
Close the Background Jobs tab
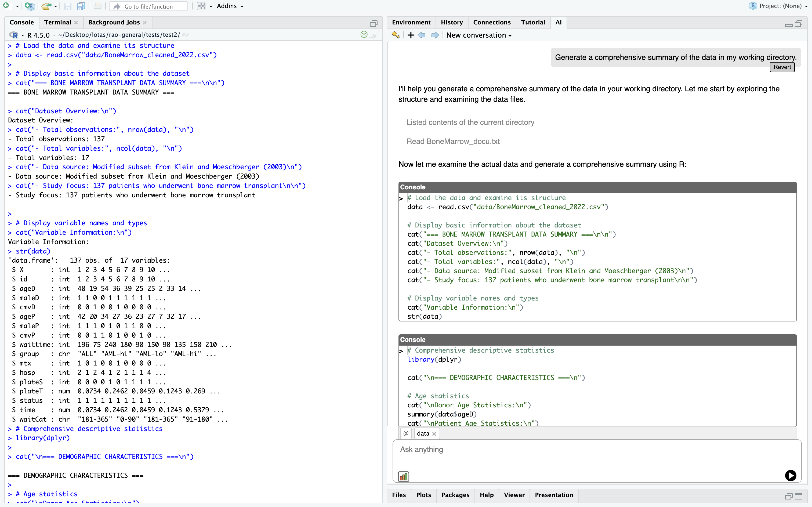[x=145, y=23]
